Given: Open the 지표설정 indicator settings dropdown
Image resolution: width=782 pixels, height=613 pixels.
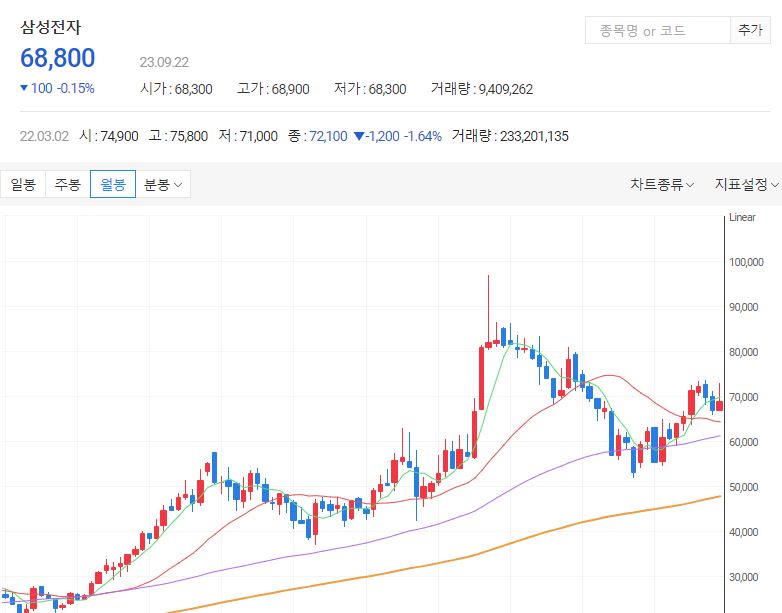Looking at the screenshot, I should [x=747, y=185].
